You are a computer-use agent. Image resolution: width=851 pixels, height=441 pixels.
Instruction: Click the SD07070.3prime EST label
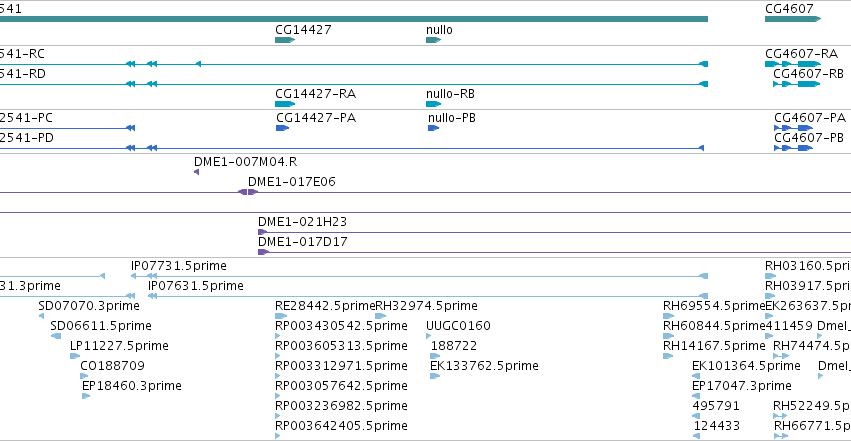point(89,306)
